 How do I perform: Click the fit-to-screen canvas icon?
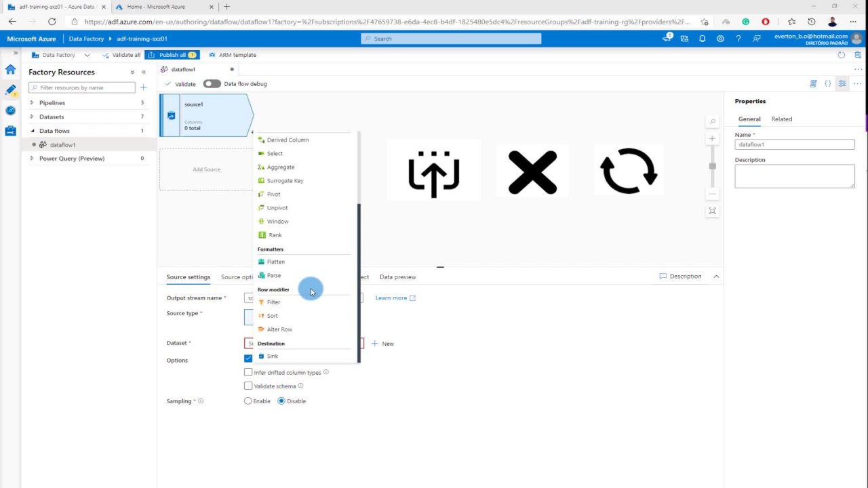tap(712, 211)
